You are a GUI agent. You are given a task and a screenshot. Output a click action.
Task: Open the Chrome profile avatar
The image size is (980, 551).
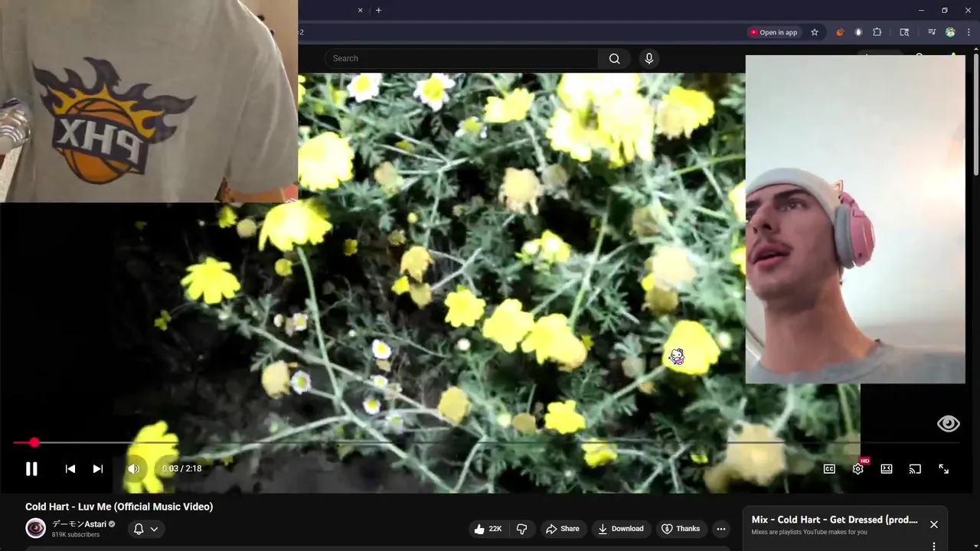[x=950, y=32]
